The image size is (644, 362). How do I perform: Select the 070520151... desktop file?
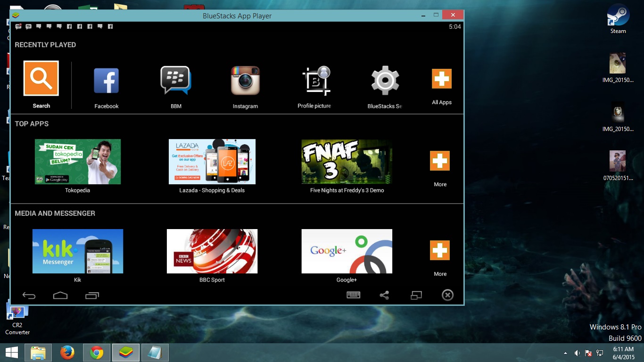point(618,166)
